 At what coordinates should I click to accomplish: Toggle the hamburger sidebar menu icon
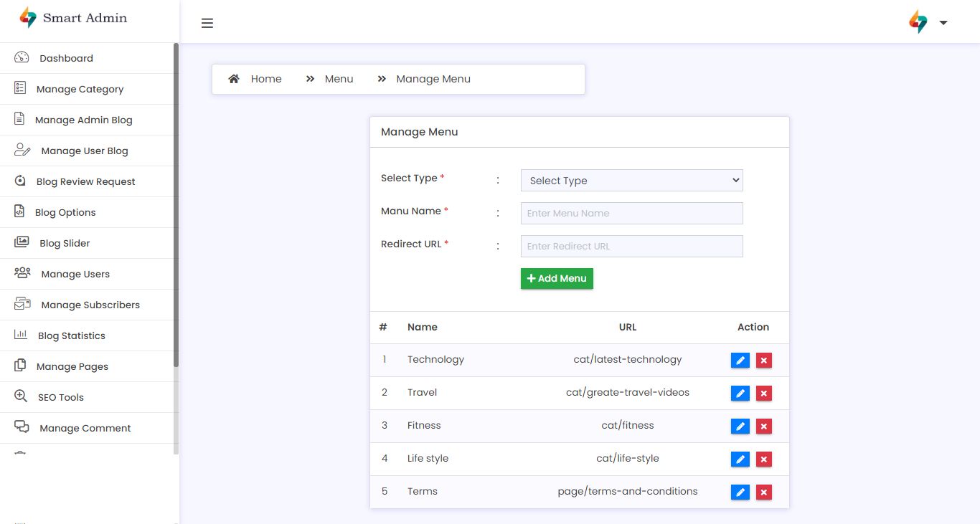coord(207,23)
